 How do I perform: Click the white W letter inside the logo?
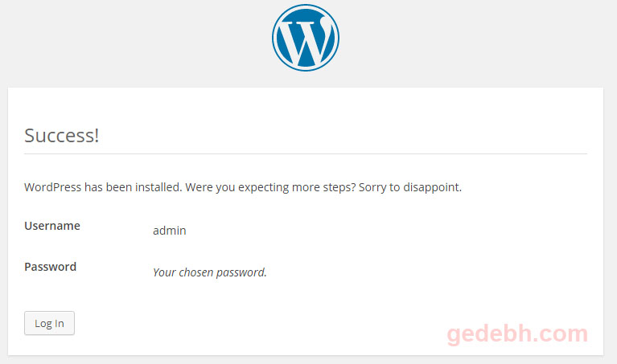click(306, 41)
